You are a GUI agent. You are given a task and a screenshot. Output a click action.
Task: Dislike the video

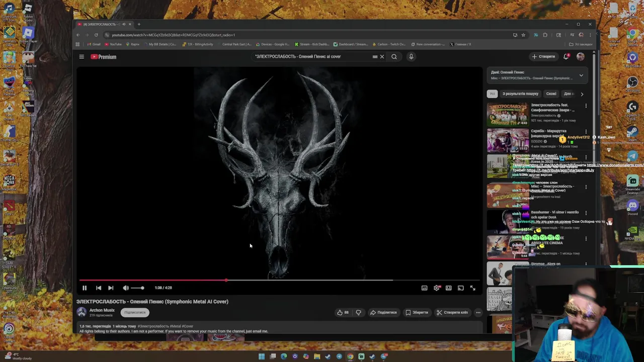358,312
